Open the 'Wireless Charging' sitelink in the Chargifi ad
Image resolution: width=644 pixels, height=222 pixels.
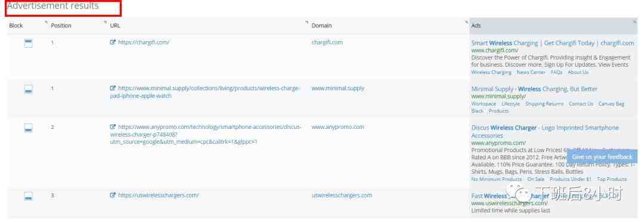[491, 72]
